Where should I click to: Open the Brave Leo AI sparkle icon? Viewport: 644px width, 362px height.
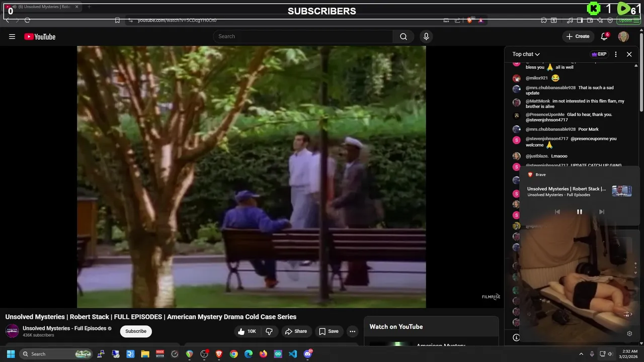[x=600, y=20]
